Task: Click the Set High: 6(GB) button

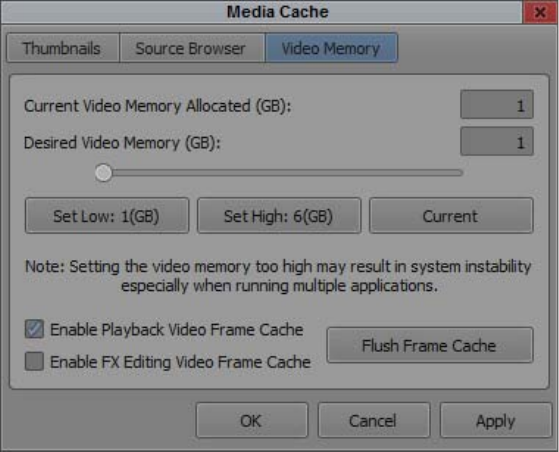Action: 279,216
